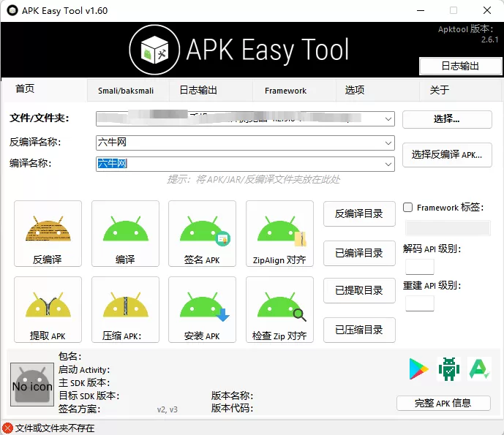The image size is (504, 435).
Task: Click the 启动 Activity label
Action: (x=84, y=370)
